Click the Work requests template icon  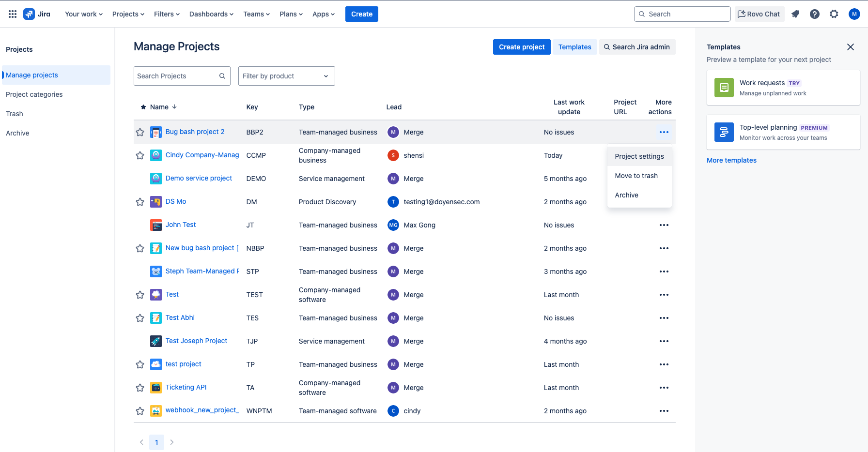[x=724, y=88]
